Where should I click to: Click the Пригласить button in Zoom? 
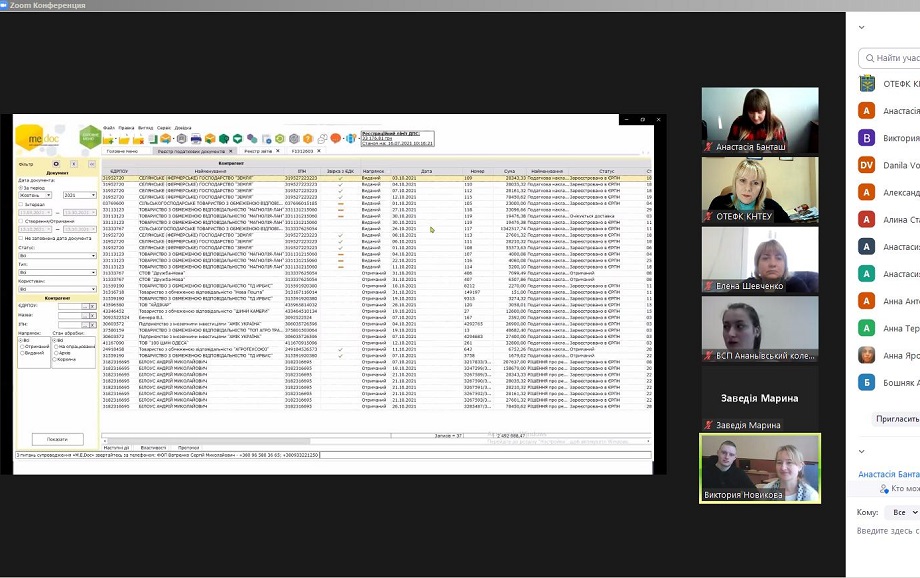897,418
